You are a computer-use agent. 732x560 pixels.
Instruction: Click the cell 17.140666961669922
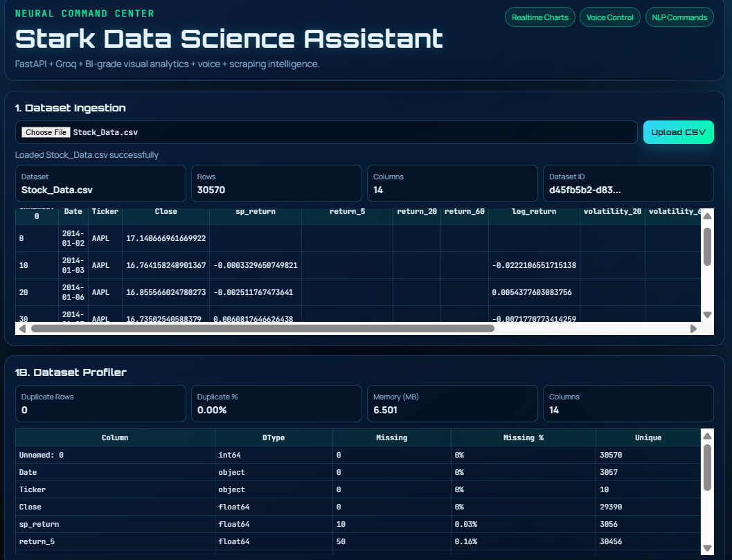click(166, 238)
